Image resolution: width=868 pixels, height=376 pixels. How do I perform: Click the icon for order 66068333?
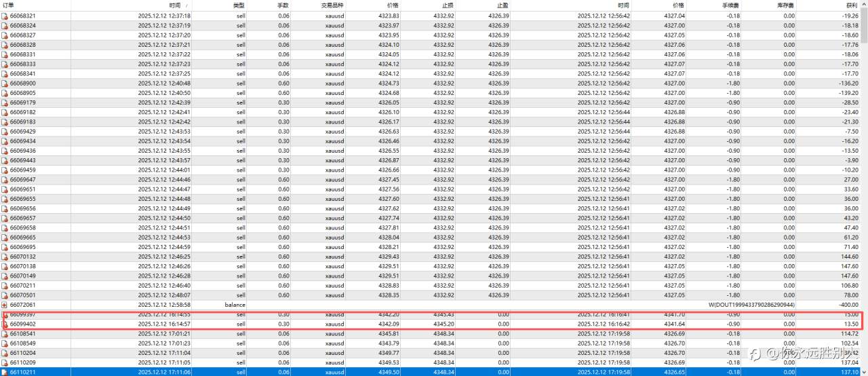pyautogui.click(x=5, y=64)
